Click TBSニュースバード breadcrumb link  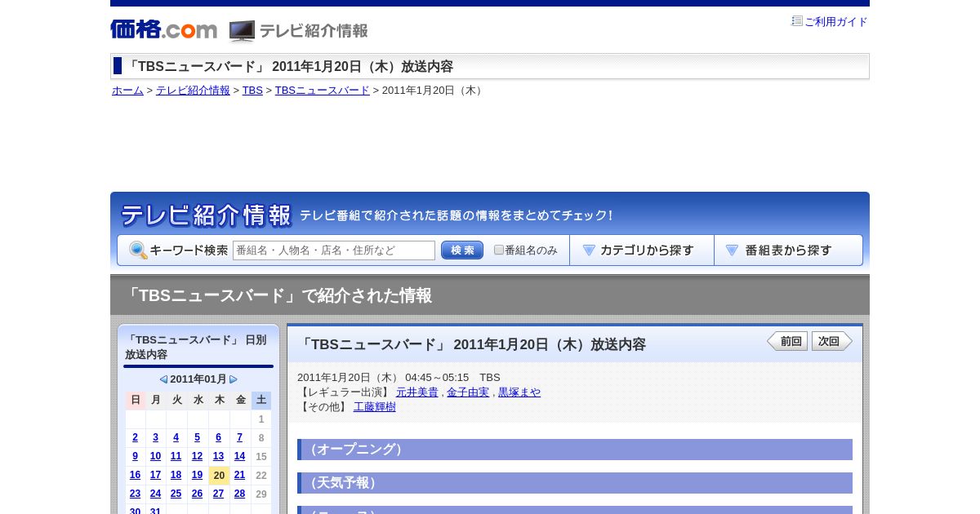[323, 91]
